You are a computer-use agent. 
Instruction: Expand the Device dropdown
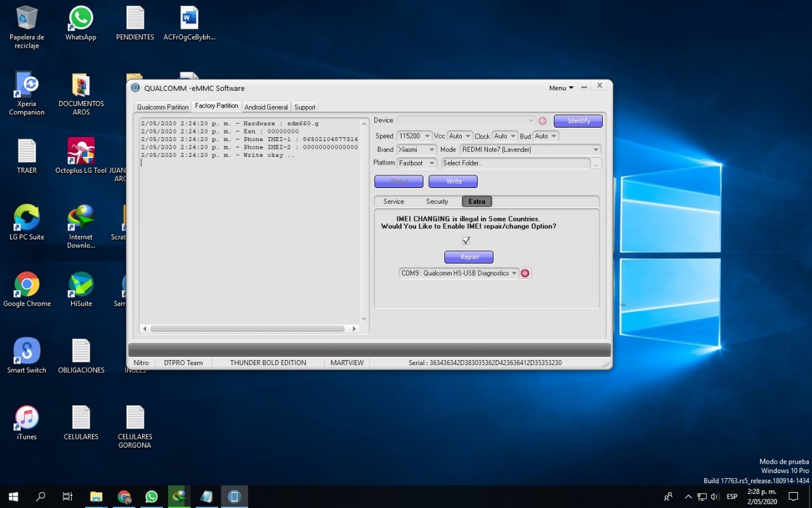click(466, 121)
